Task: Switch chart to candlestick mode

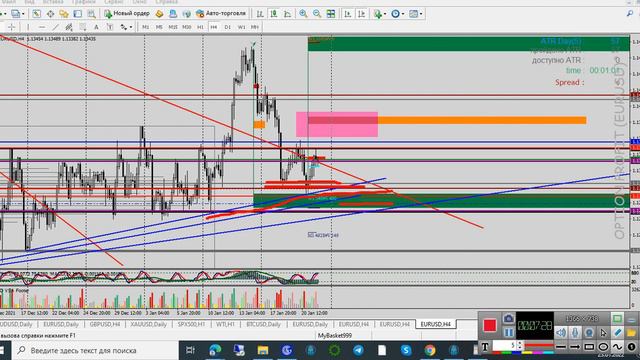Action: tap(274, 14)
